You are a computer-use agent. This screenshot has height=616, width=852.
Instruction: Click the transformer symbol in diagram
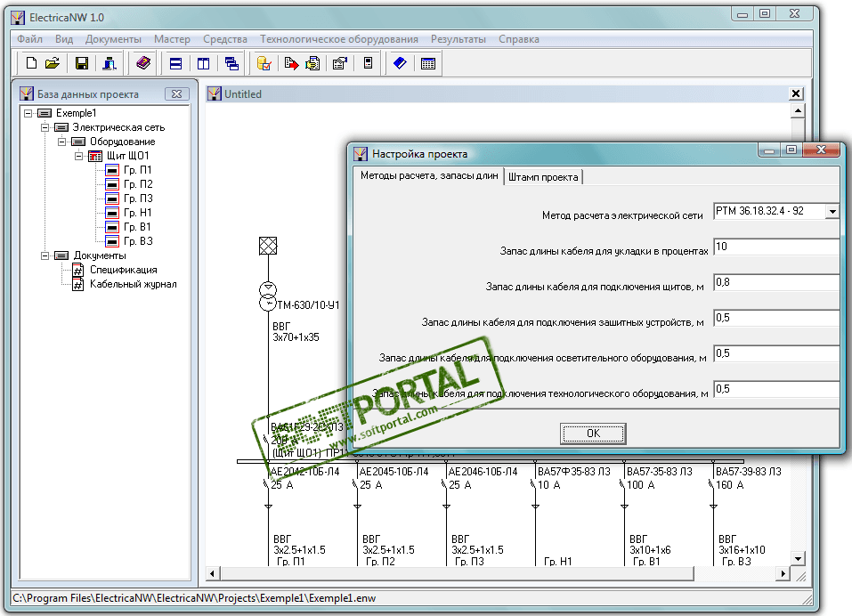268,296
